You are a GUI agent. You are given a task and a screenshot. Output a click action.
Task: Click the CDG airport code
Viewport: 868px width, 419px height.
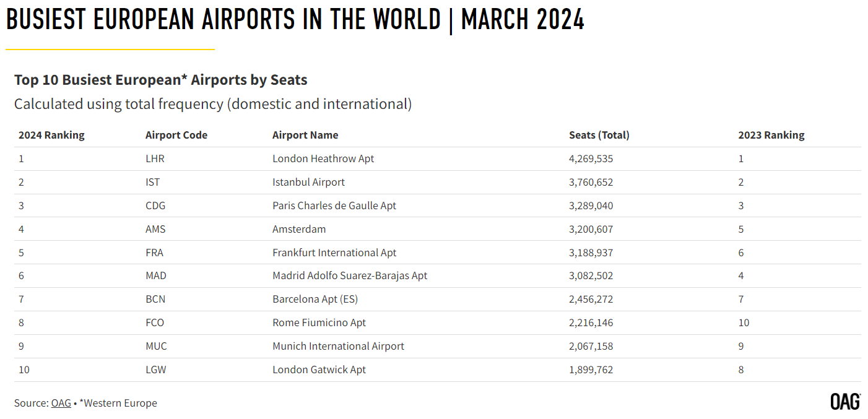tap(155, 205)
